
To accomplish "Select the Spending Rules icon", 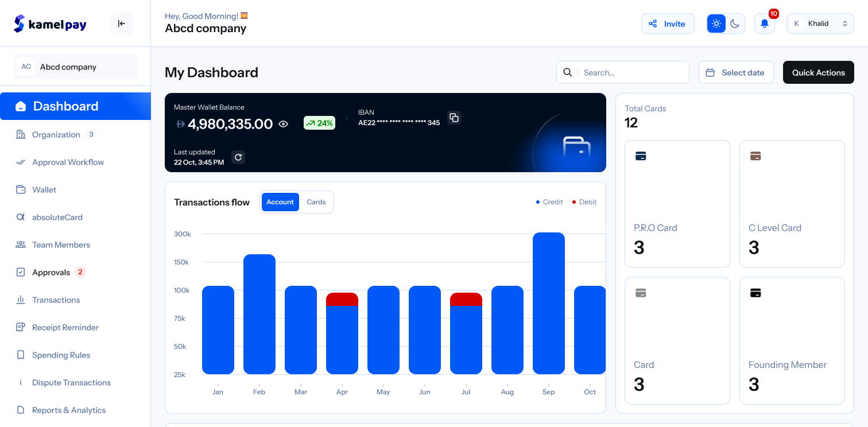I will [x=21, y=355].
